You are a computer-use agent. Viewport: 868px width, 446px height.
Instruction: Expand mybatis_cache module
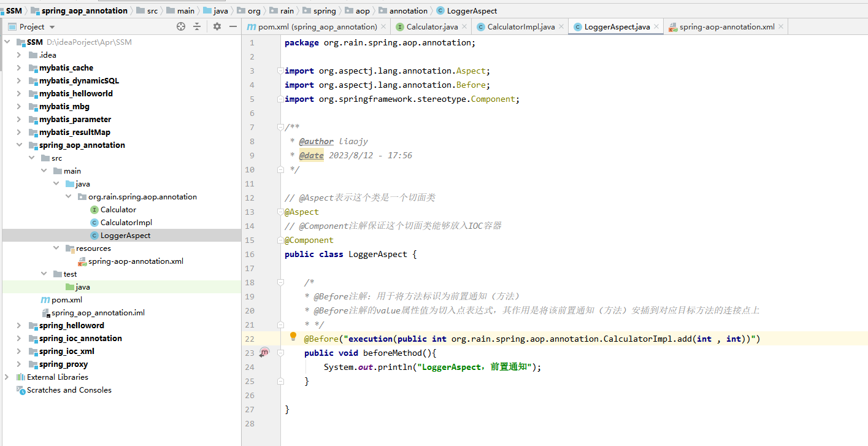coord(19,68)
